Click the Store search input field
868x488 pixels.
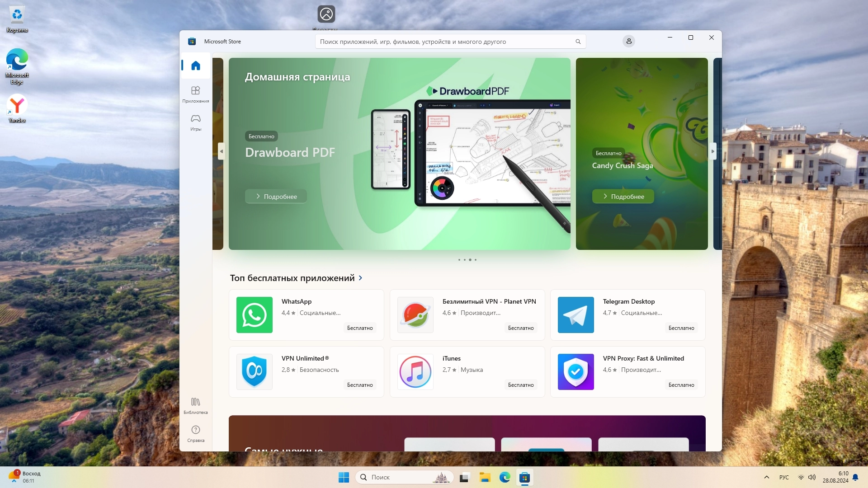[x=443, y=42]
